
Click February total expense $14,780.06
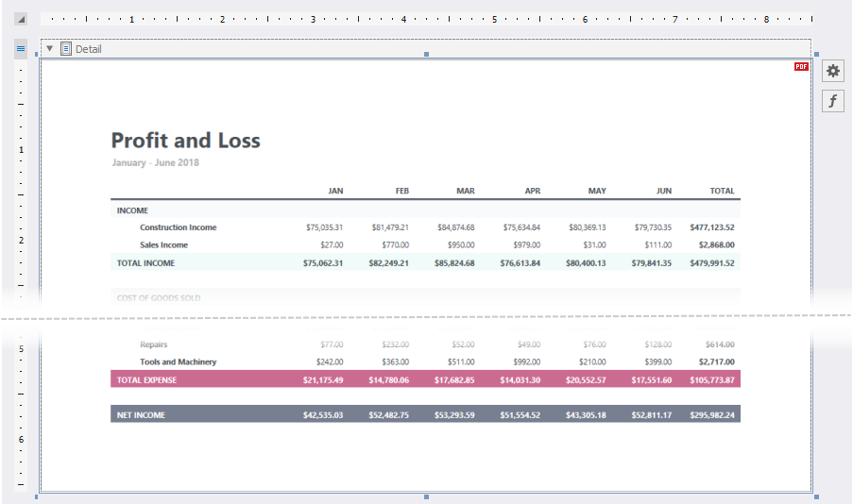click(389, 380)
